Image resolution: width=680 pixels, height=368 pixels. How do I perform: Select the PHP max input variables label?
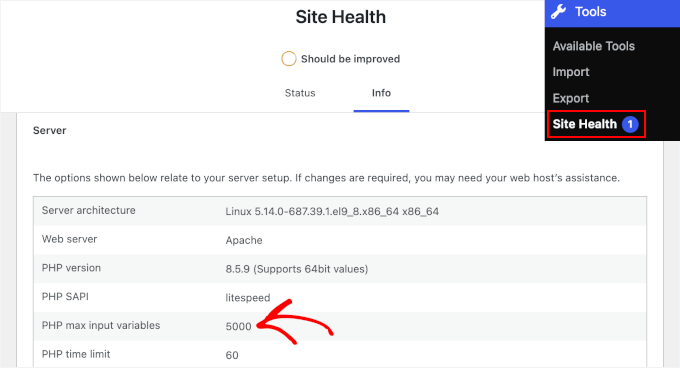101,326
